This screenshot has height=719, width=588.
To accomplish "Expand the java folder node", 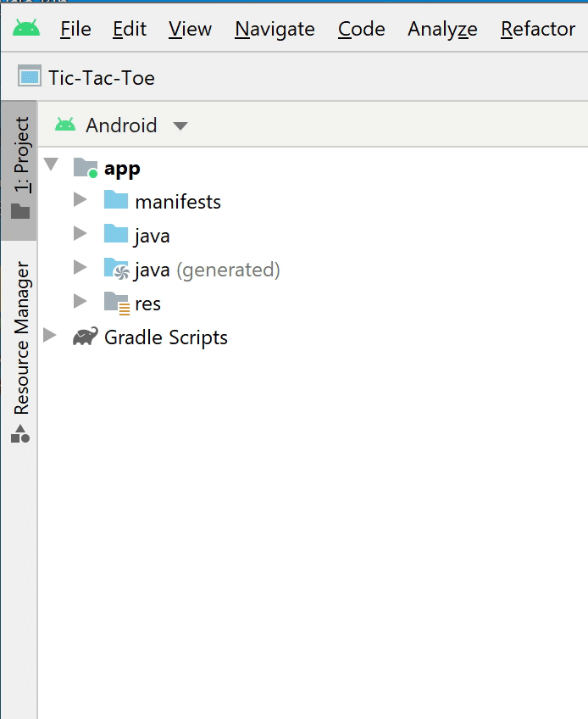I will (x=80, y=235).
